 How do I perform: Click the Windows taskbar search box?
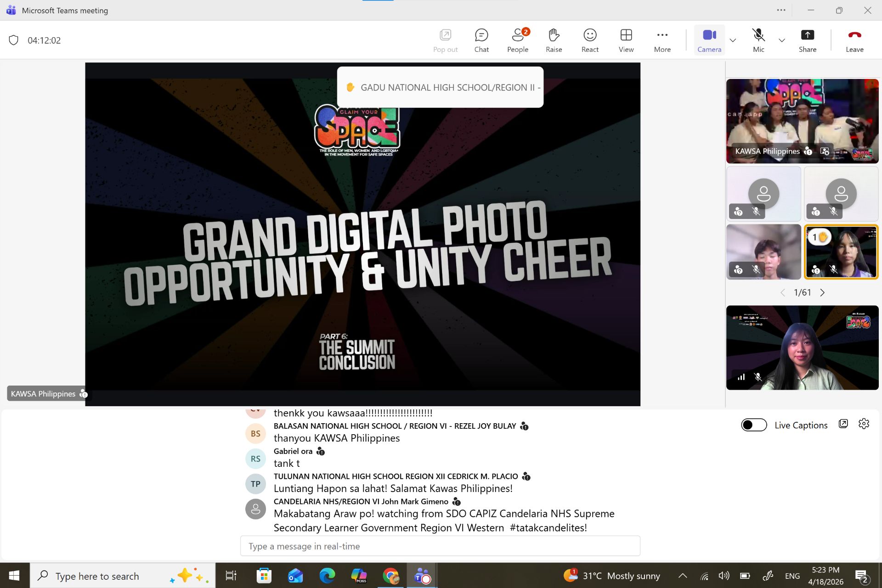pos(123,576)
